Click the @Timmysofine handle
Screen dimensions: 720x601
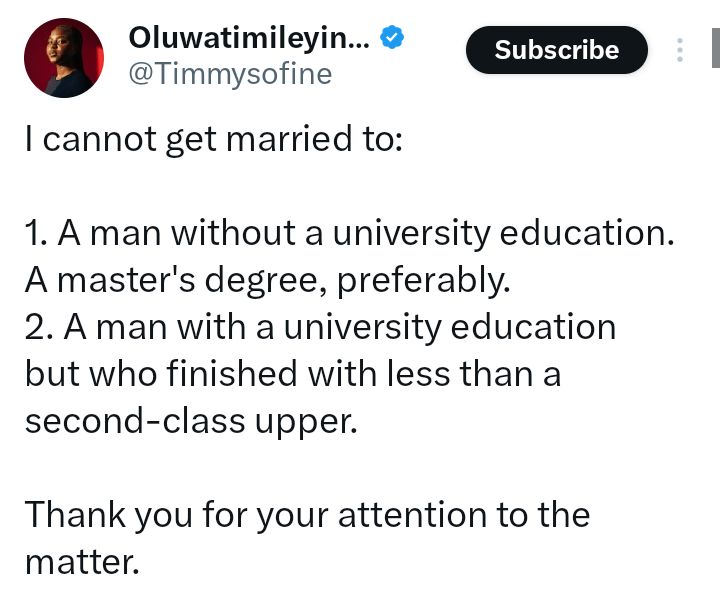tap(230, 74)
